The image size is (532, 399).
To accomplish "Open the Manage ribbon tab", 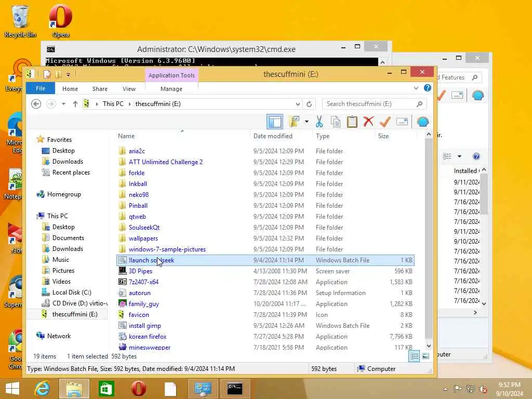I will [x=171, y=88].
